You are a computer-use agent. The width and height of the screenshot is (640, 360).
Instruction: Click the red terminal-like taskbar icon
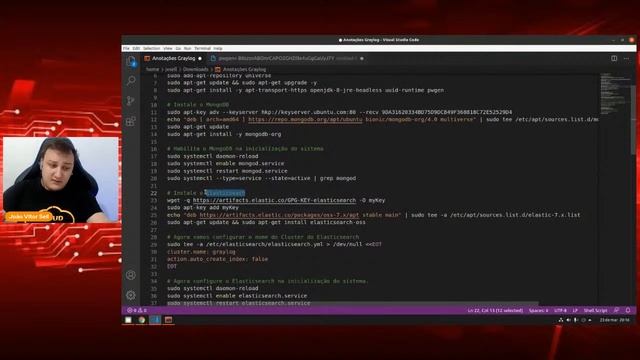169,320
